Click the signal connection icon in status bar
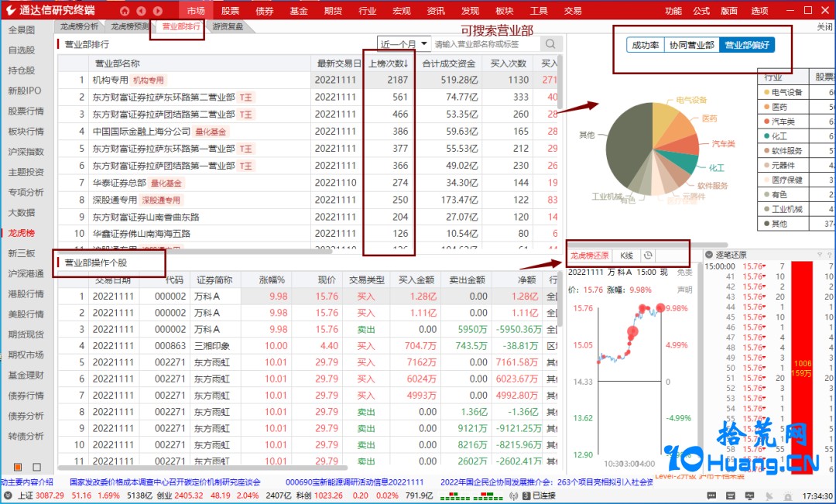Screen dimensions: 836x504 coord(513,495)
